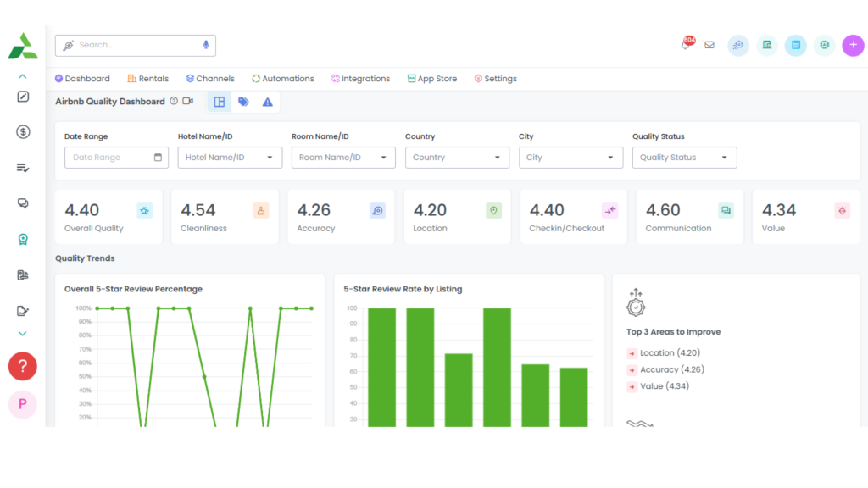868x488 pixels.
Task: Click the report document sidebar icon
Action: coord(23,275)
